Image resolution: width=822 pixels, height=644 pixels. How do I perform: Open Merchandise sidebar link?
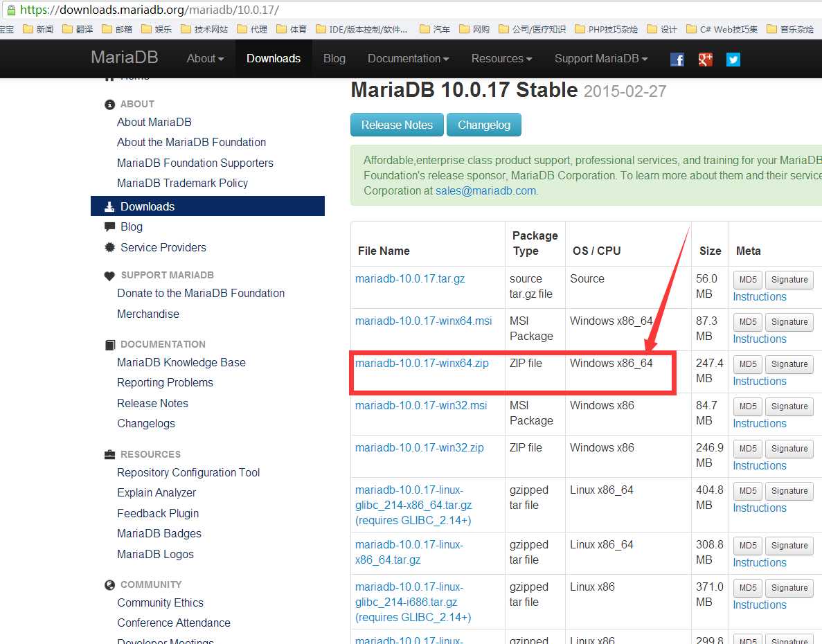pyautogui.click(x=148, y=314)
